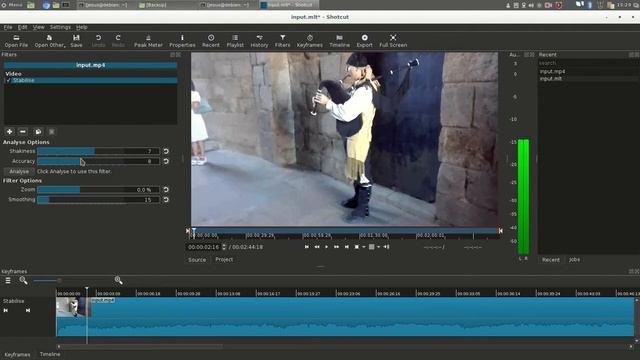Image resolution: width=640 pixels, height=360 pixels.
Task: Open the Properties panel from the toolbar
Action: 182,41
